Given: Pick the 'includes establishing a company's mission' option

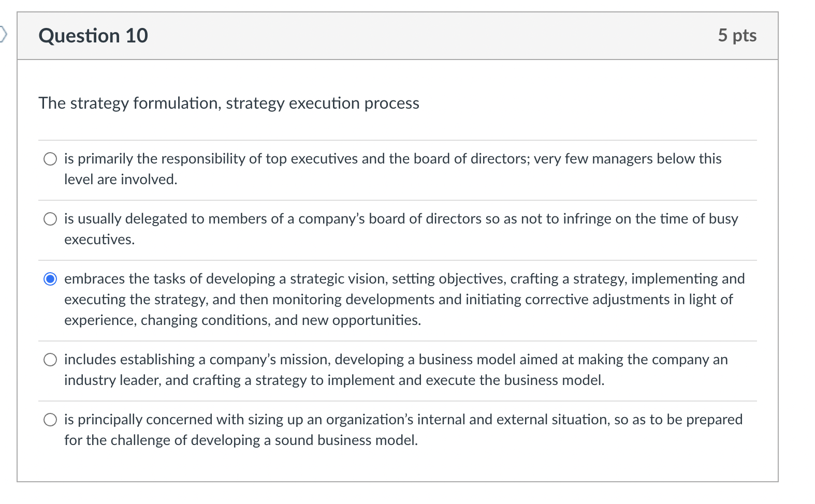Looking at the screenshot, I should 50,359.
